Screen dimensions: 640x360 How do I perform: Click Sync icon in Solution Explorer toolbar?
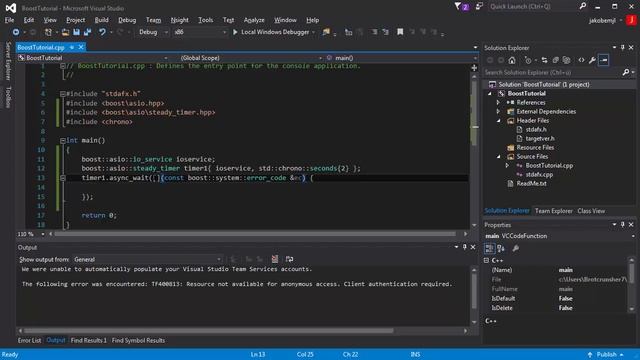(544, 60)
